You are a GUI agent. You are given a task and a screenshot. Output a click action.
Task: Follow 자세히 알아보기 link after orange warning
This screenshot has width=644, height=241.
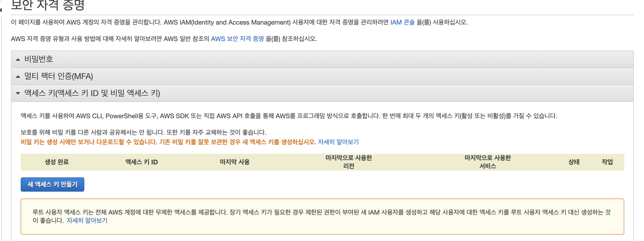pyautogui.click(x=338, y=142)
